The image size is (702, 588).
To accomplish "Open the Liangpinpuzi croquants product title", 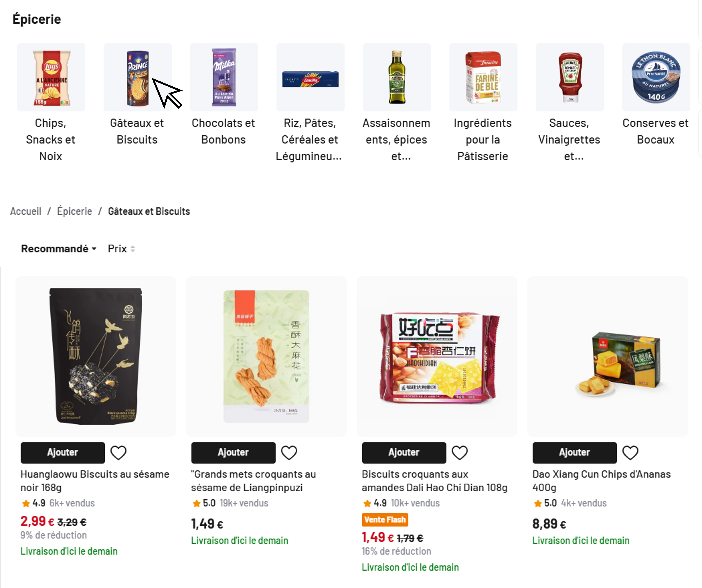I will (253, 481).
